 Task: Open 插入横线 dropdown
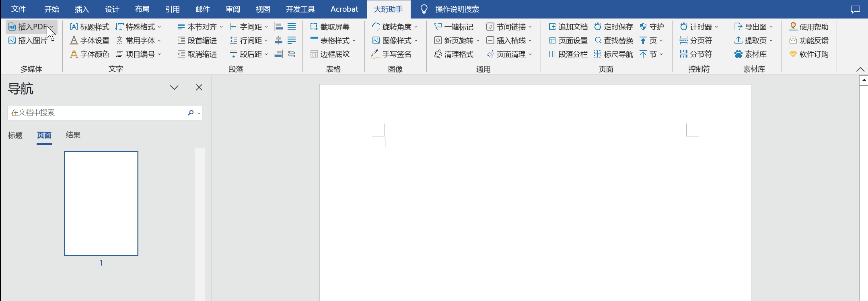[x=530, y=41]
